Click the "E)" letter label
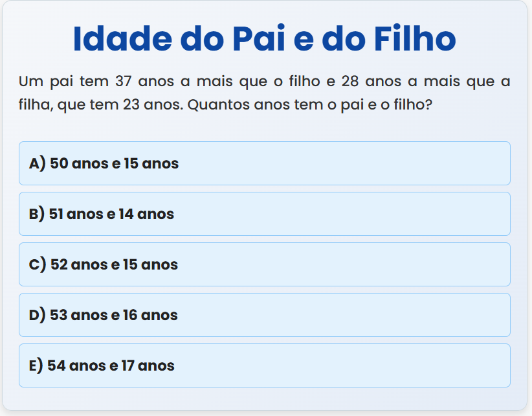 pyautogui.click(x=36, y=365)
